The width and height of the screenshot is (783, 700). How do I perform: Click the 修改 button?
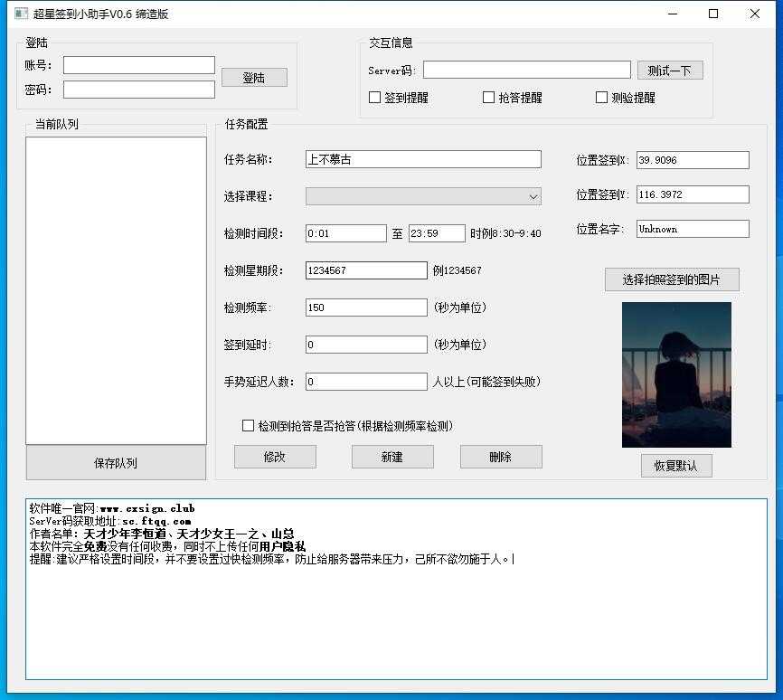[x=275, y=457]
